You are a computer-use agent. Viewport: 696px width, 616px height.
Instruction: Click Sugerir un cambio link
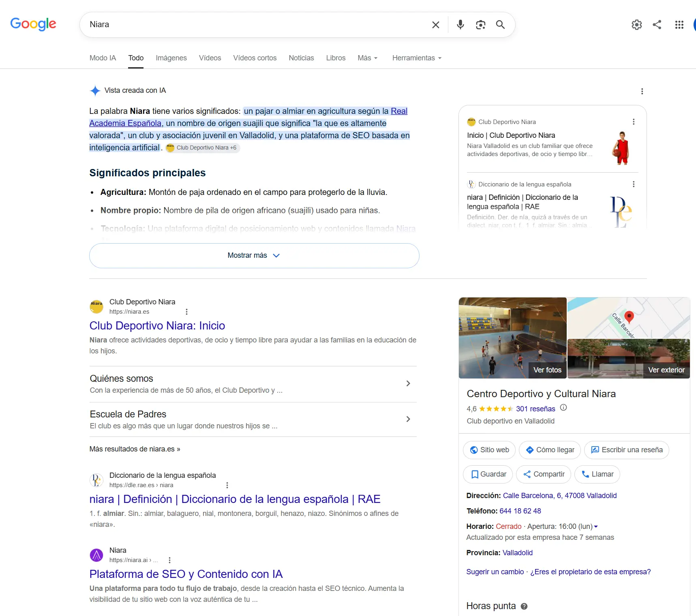click(x=495, y=572)
